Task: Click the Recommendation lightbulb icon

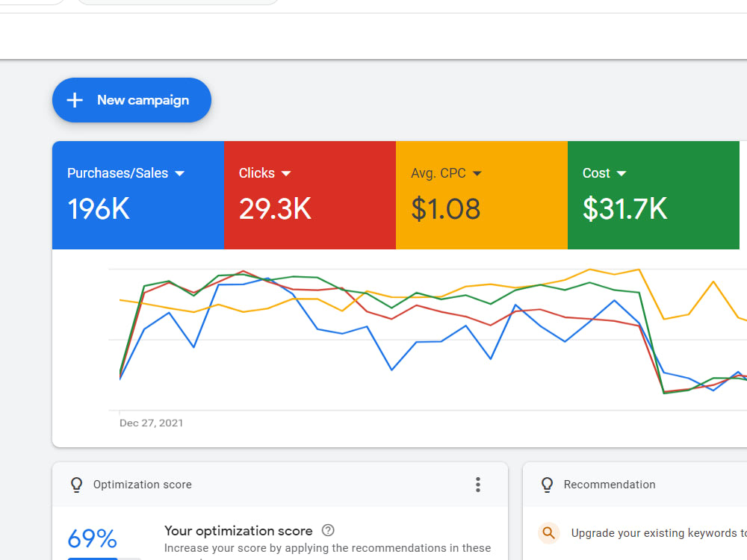Action: 547,485
